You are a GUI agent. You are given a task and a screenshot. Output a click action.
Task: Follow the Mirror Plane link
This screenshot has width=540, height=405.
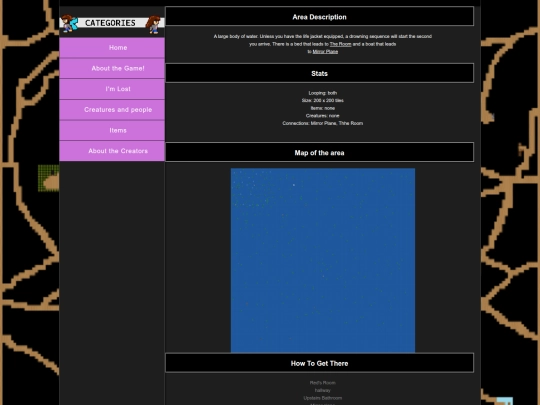(x=325, y=52)
